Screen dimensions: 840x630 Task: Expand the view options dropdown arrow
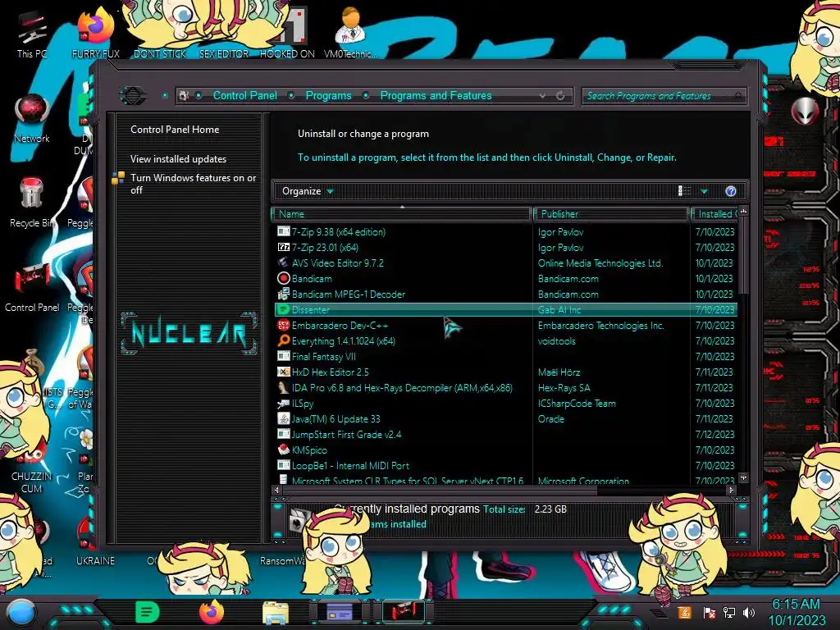[704, 191]
